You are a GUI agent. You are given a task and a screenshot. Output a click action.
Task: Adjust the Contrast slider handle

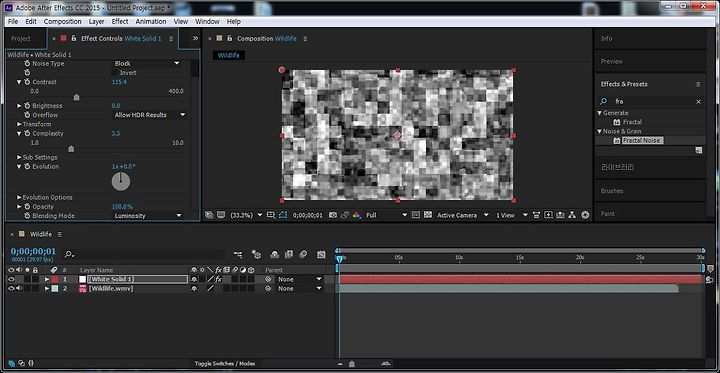pos(76,97)
